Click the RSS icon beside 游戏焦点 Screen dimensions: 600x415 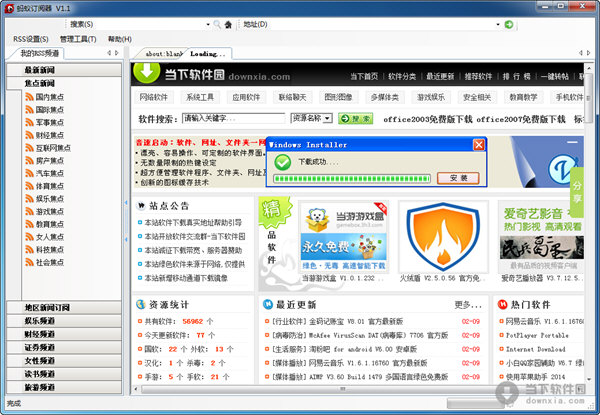(x=29, y=211)
